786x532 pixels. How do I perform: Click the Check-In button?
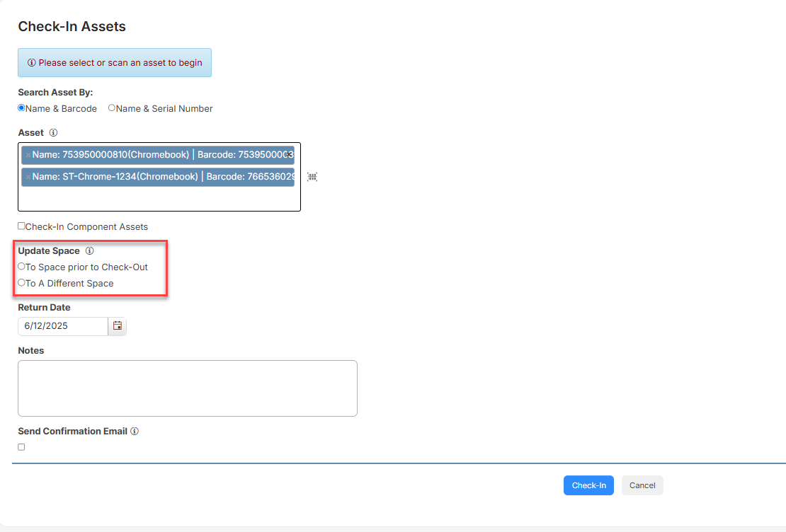[x=588, y=485]
